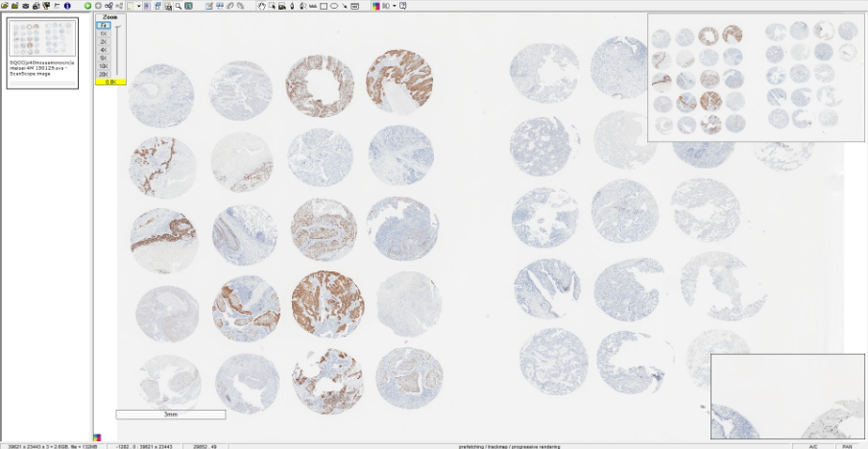This screenshot has height=449, width=868.
Task: Set zoom level to 5X
Action: [103, 59]
